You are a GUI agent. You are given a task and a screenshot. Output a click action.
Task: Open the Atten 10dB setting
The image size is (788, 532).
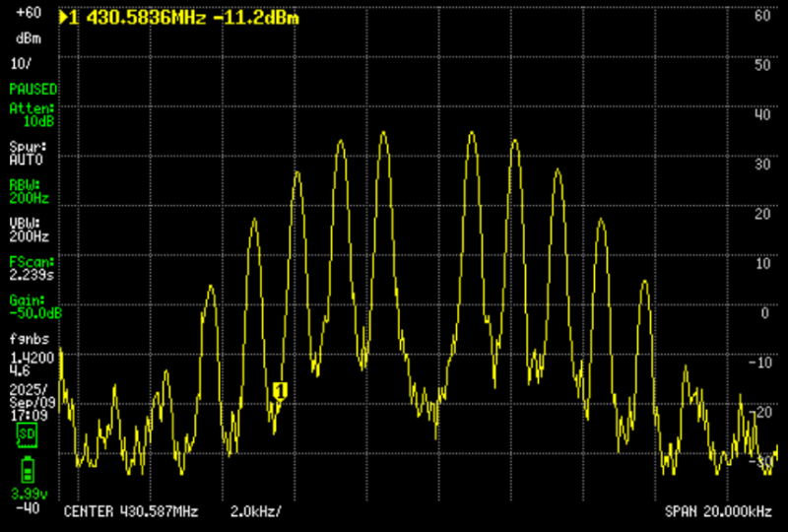(33, 114)
